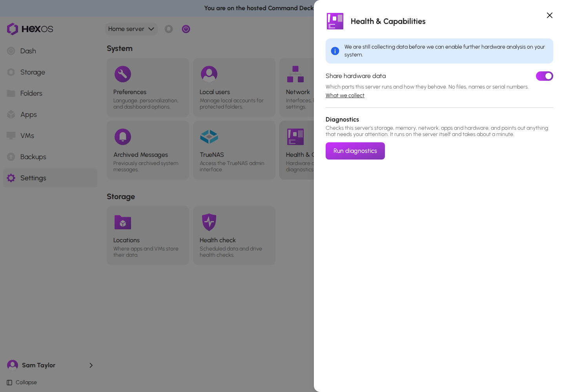Toggle the Share hardware data switch

tap(544, 76)
